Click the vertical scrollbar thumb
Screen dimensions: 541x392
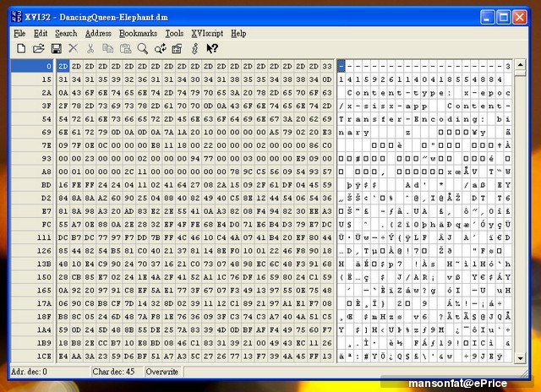coord(520,73)
